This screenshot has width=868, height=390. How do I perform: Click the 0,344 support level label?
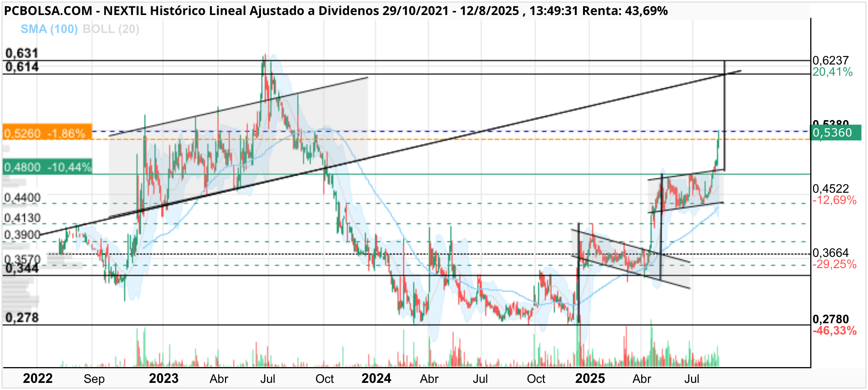[22, 268]
